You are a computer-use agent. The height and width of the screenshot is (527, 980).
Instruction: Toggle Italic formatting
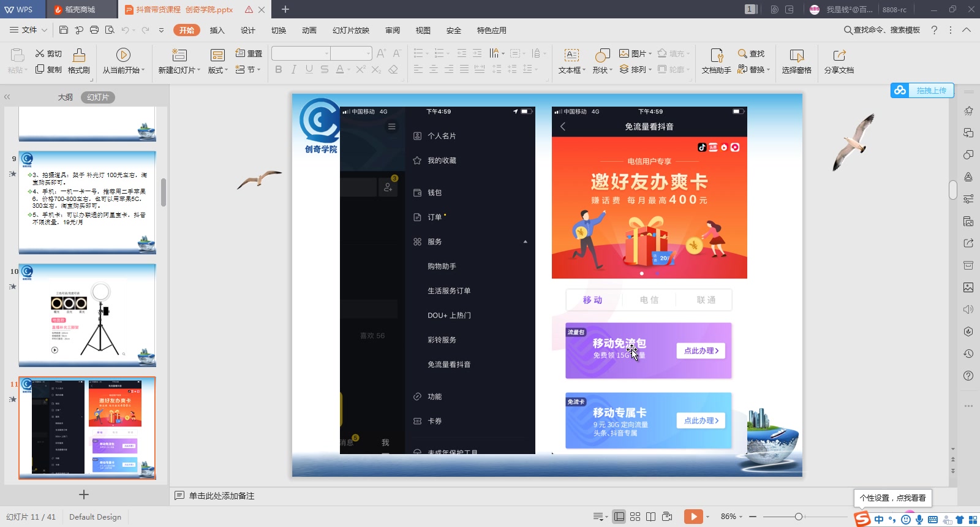(x=294, y=70)
